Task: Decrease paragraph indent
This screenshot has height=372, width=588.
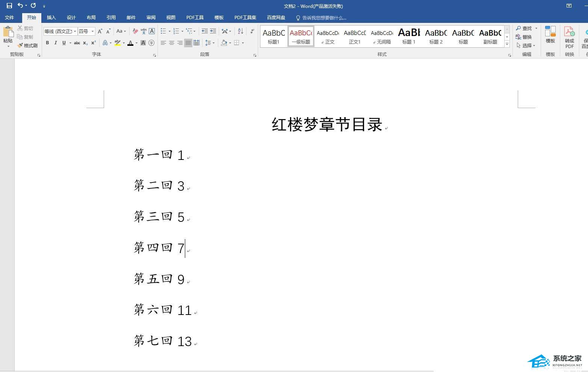Action: [x=205, y=31]
